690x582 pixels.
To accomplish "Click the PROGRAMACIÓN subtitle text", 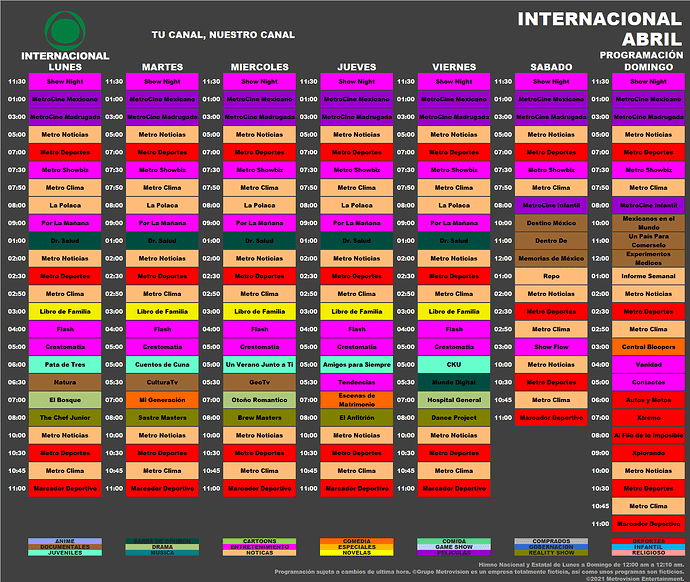I will [x=641, y=55].
